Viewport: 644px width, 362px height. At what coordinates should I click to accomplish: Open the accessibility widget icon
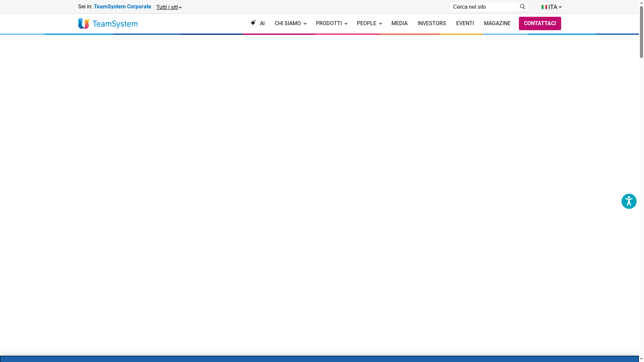click(x=629, y=201)
